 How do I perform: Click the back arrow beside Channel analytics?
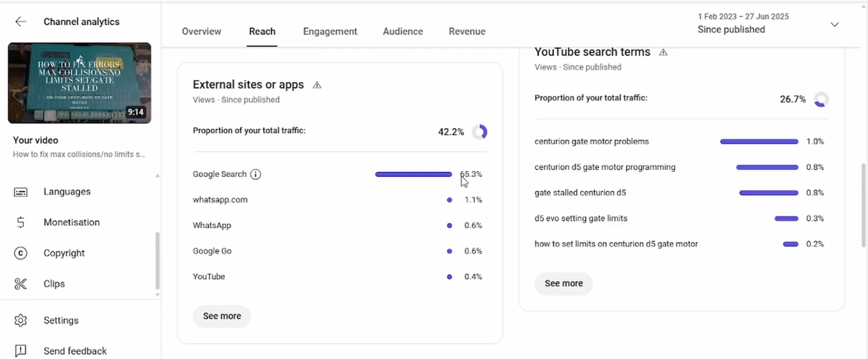(21, 22)
